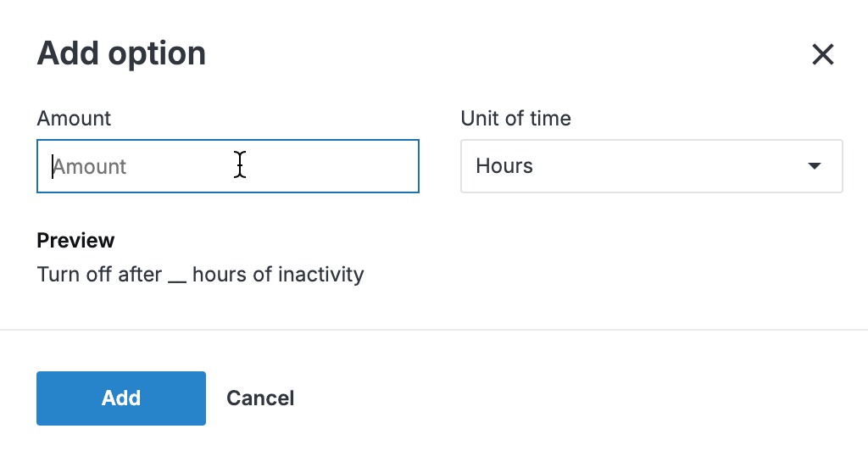Image resolution: width=868 pixels, height=451 pixels.
Task: Close the Add option dialog
Action: (x=823, y=55)
